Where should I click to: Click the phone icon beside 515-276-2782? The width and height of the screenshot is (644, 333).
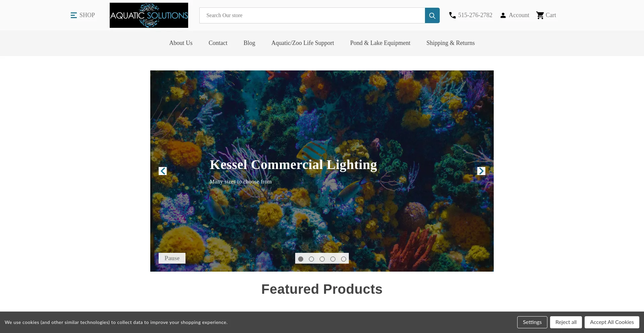coord(452,15)
